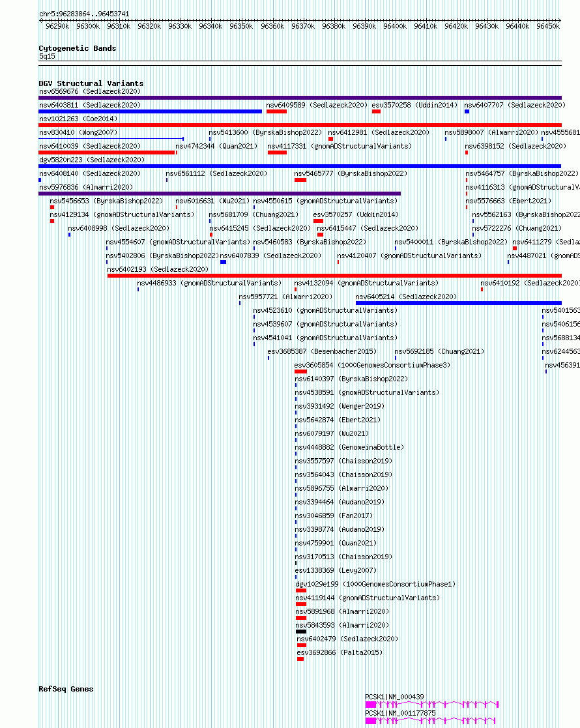Click esv1338369 (Levy2007) label
580x728 pixels.
point(336,571)
